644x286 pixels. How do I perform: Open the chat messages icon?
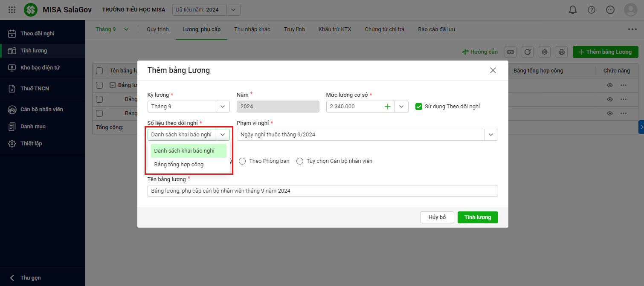point(610,10)
